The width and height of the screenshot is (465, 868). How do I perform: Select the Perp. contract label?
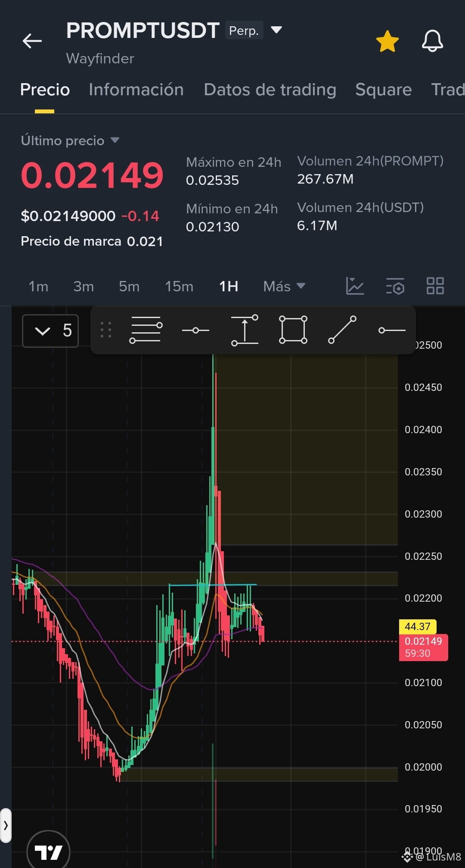[244, 31]
